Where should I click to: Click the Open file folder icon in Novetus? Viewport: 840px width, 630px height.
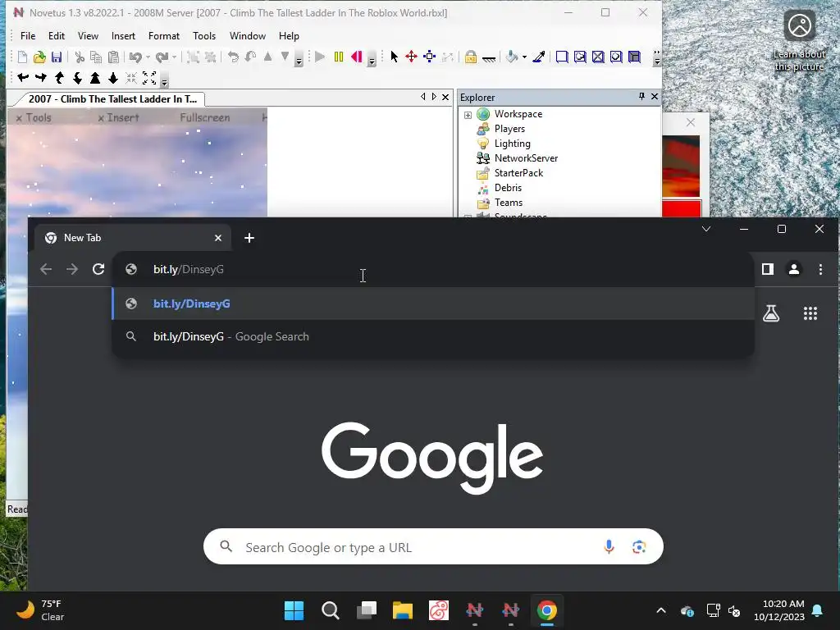click(x=39, y=57)
